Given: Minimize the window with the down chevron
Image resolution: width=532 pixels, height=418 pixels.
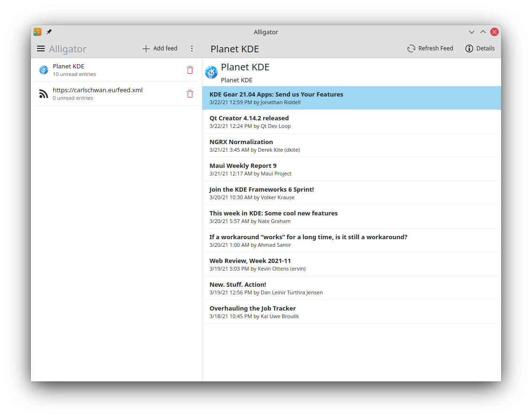Looking at the screenshot, I should click(472, 32).
